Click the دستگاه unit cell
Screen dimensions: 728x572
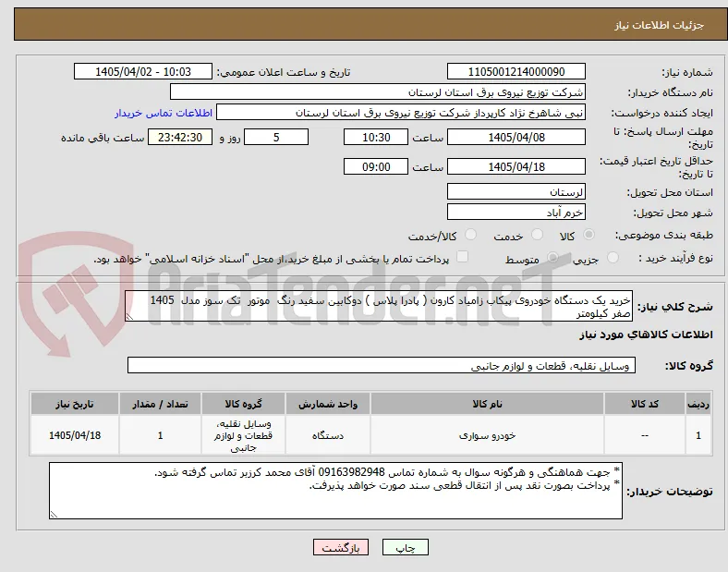coord(328,435)
